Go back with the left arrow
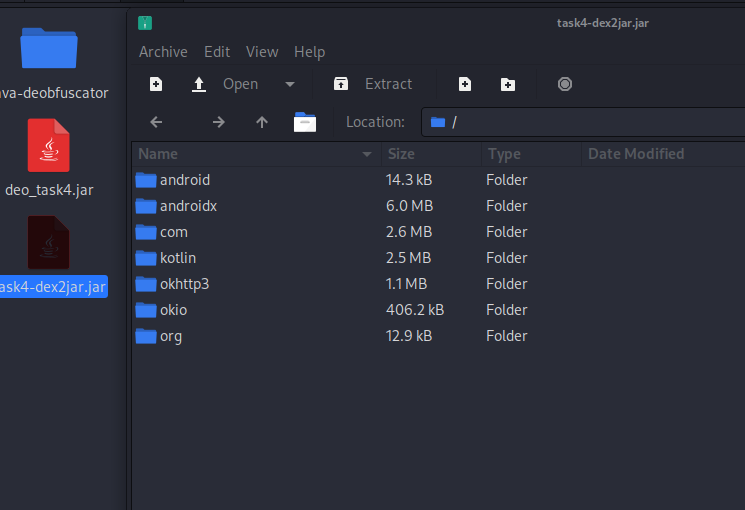This screenshot has height=510, width=745. (156, 122)
